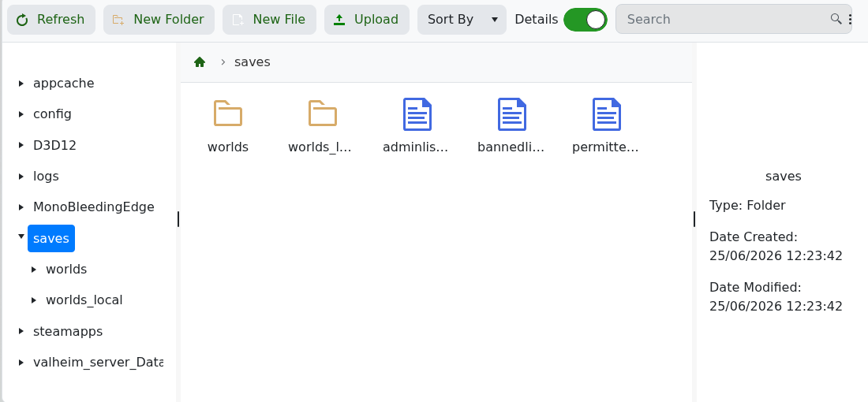
Task: Click the New File button label
Action: click(x=279, y=20)
